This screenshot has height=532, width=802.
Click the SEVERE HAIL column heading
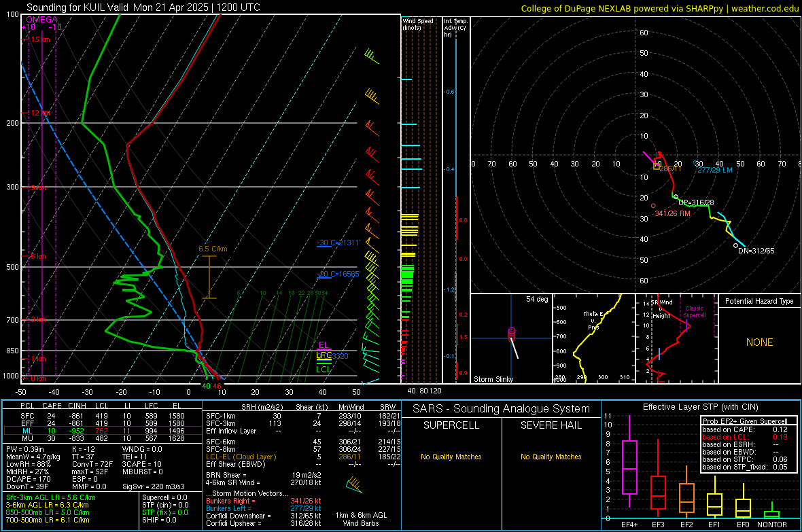click(x=551, y=425)
